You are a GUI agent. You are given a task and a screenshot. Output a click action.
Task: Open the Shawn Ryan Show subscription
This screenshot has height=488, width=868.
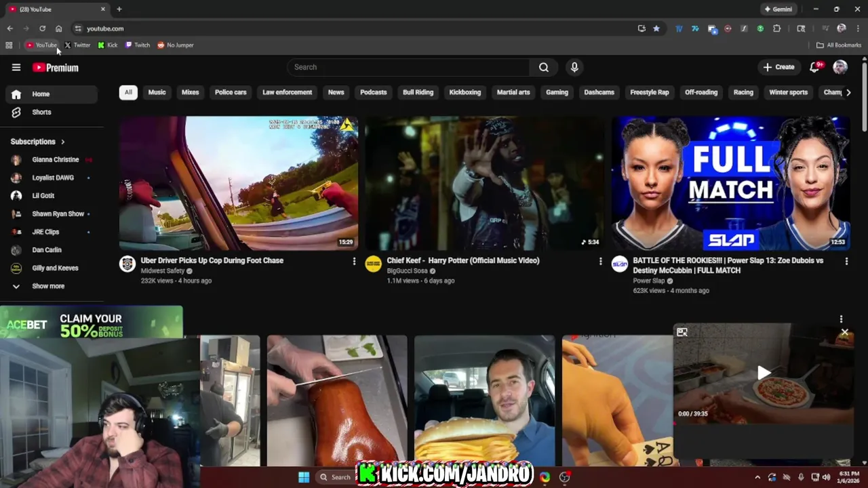[x=52, y=213]
